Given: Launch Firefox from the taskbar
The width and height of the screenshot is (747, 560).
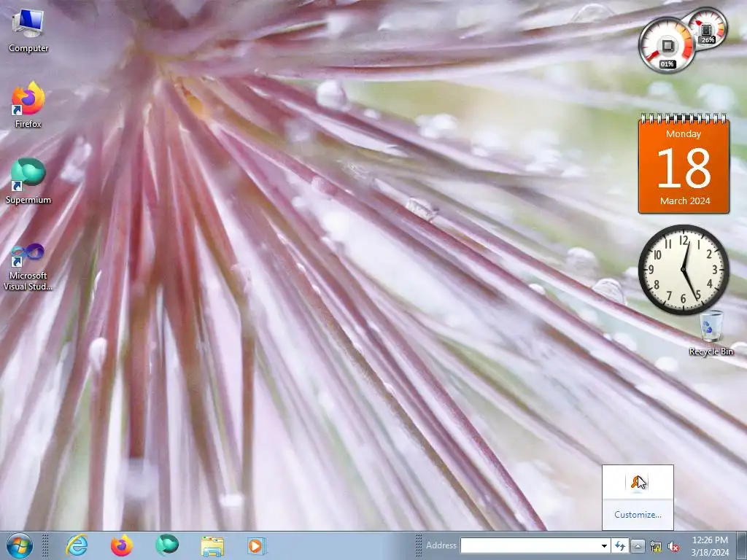Looking at the screenshot, I should click(122, 545).
